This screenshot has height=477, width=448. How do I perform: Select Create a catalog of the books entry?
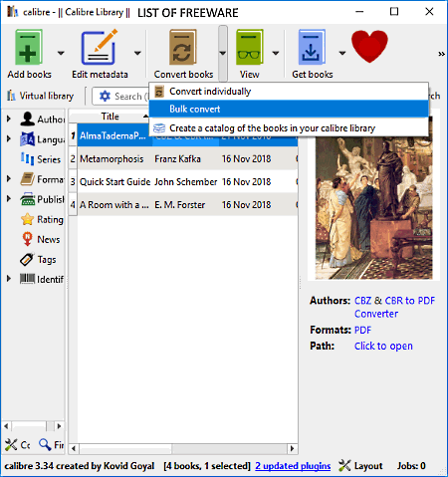(289, 128)
